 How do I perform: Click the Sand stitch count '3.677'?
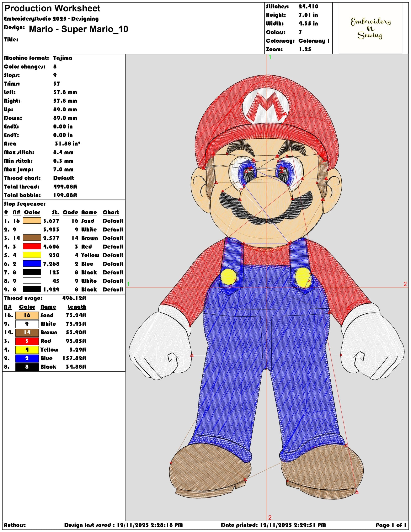51,221
